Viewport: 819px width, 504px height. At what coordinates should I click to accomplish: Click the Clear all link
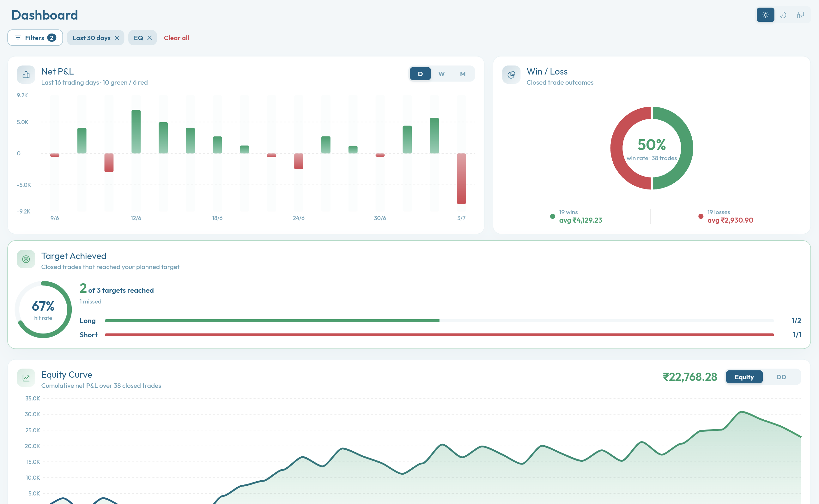[x=176, y=38]
